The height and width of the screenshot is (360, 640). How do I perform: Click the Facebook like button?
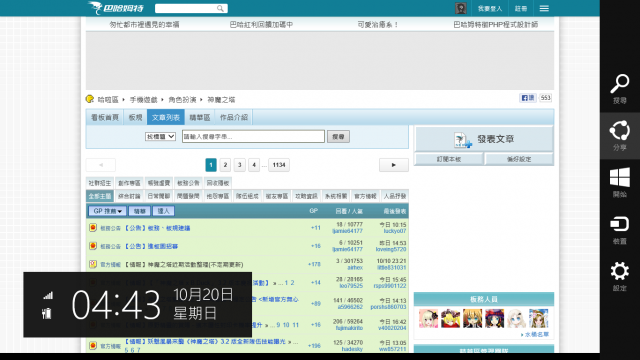(528, 98)
